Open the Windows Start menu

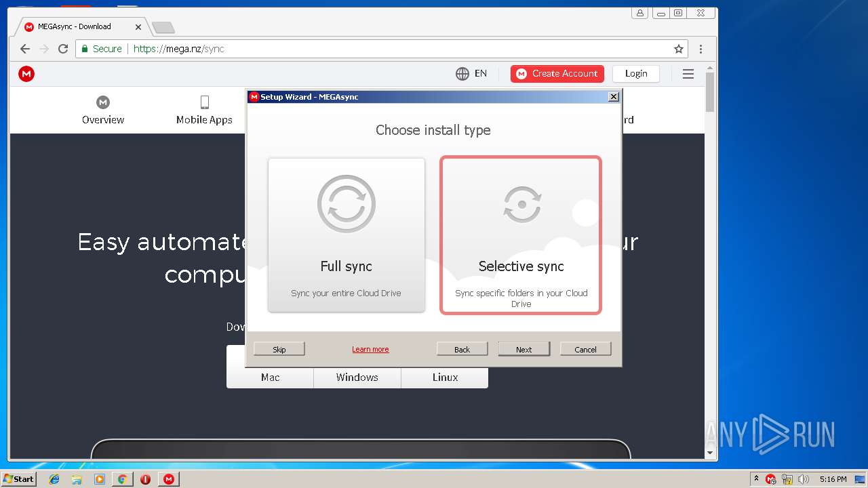tap(19, 479)
